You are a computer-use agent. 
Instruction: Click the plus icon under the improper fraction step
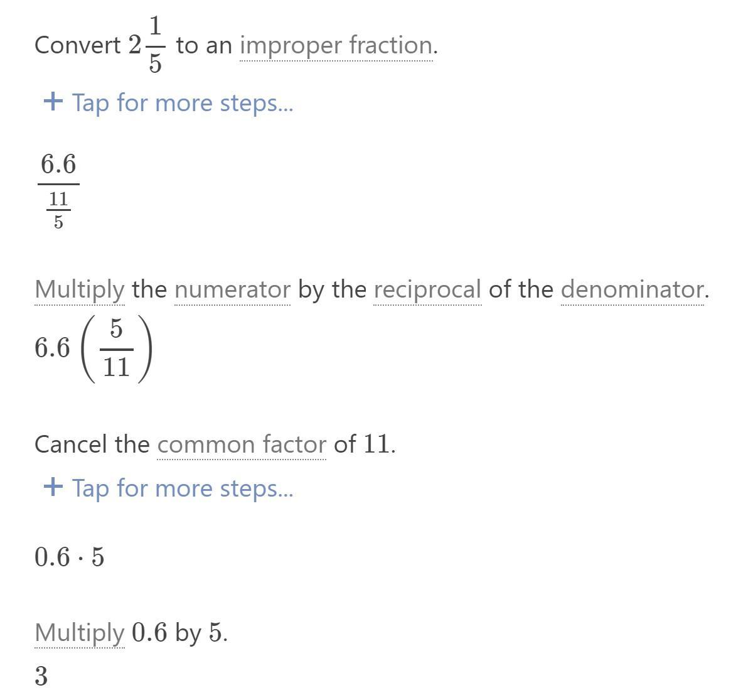point(53,101)
